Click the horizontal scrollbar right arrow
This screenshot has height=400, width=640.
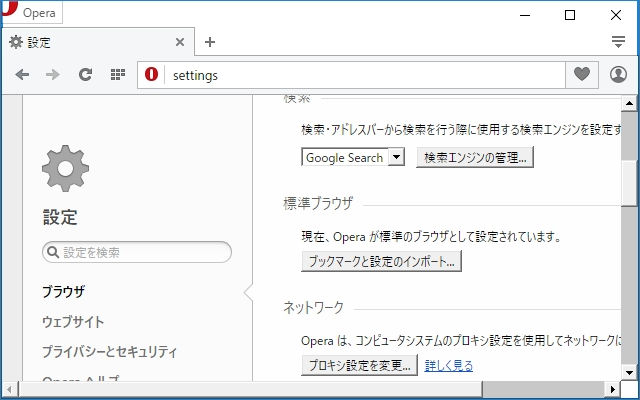tap(612, 389)
